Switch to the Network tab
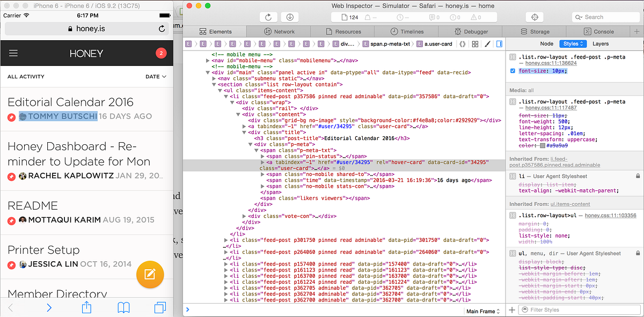644x317 pixels. click(x=280, y=32)
